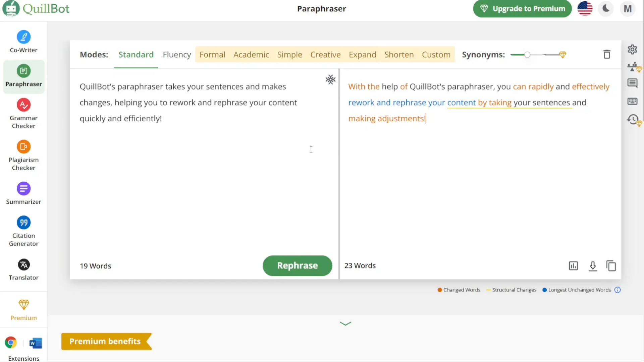The image size is (644, 362).
Task: Click the Rephrase button
Action: (297, 265)
